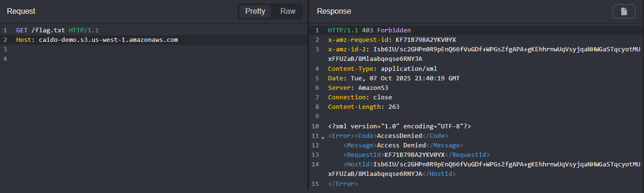
Task: Click the closing Error tag on line 15
Action: 342,183
